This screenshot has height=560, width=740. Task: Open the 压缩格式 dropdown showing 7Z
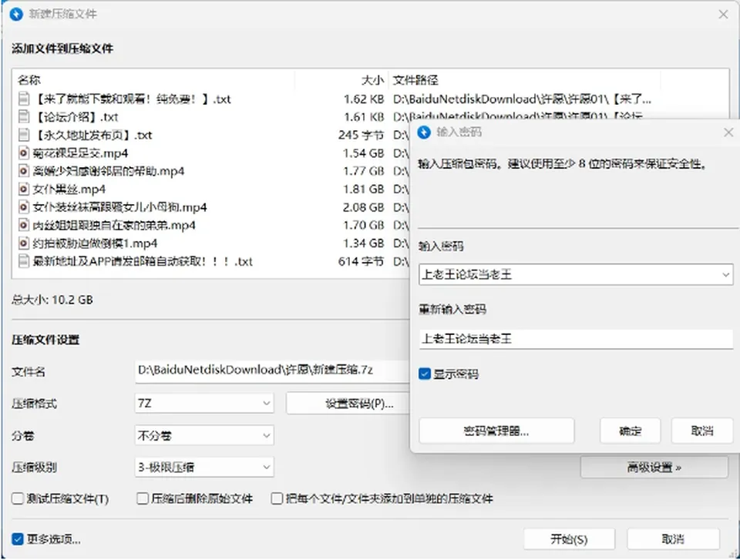[x=203, y=404]
